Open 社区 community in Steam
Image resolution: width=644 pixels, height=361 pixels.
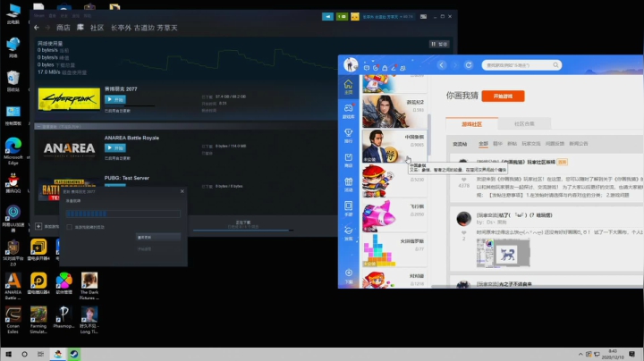pos(97,28)
